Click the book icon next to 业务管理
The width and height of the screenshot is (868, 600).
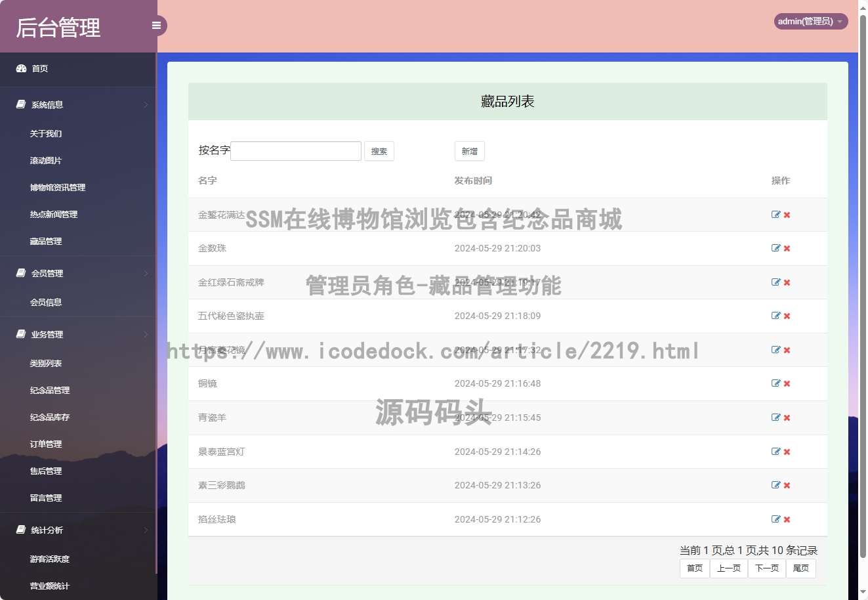point(21,334)
